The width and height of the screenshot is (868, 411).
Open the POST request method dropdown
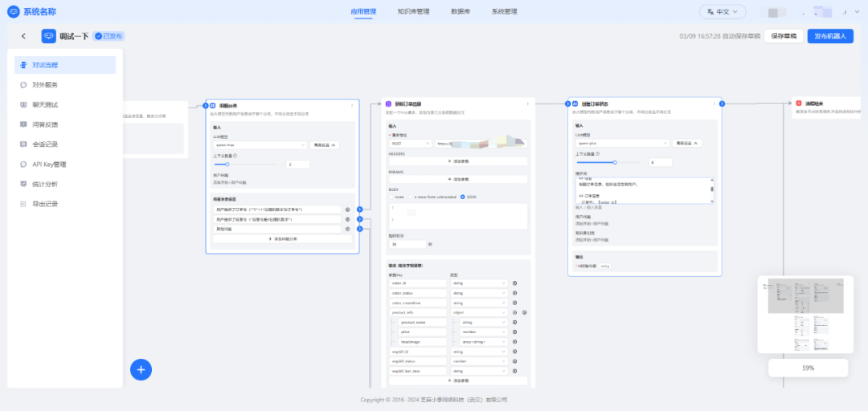pos(410,143)
